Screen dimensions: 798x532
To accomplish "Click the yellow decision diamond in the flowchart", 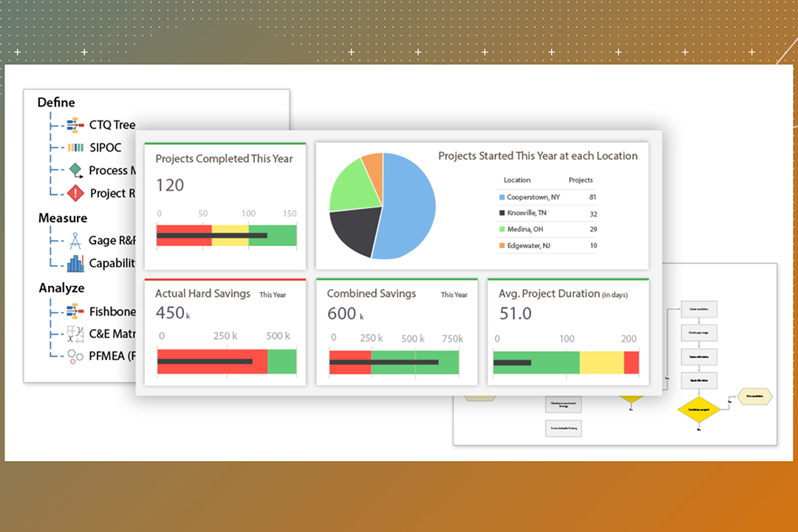I will (699, 410).
